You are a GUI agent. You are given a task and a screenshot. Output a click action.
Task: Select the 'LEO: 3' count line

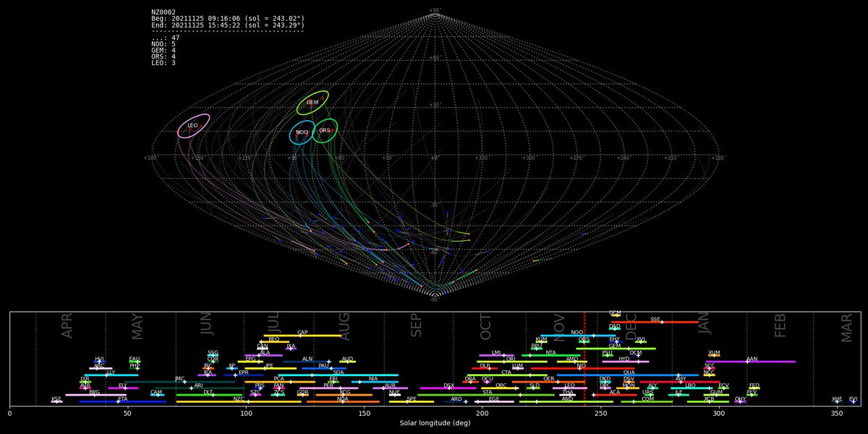[163, 63]
